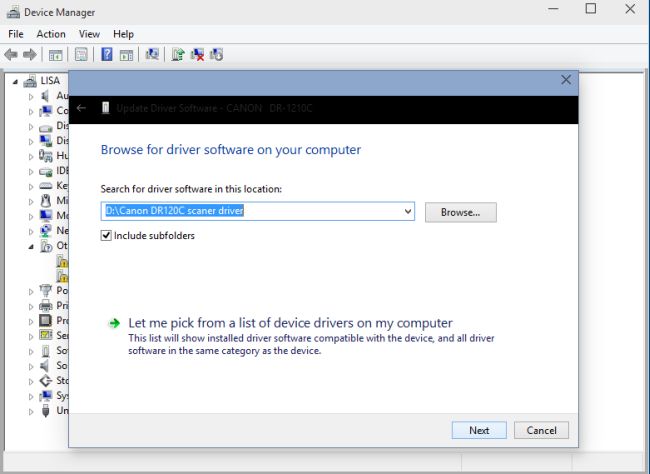The height and width of the screenshot is (474, 650).
Task: Open the Properties toolbar icon
Action: pos(81,54)
